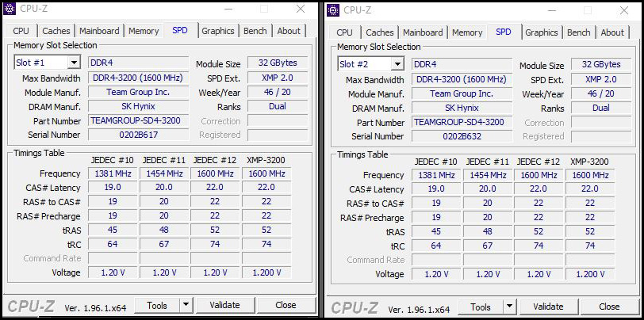
Task: Click the Close button in right window
Action: pos(609,307)
